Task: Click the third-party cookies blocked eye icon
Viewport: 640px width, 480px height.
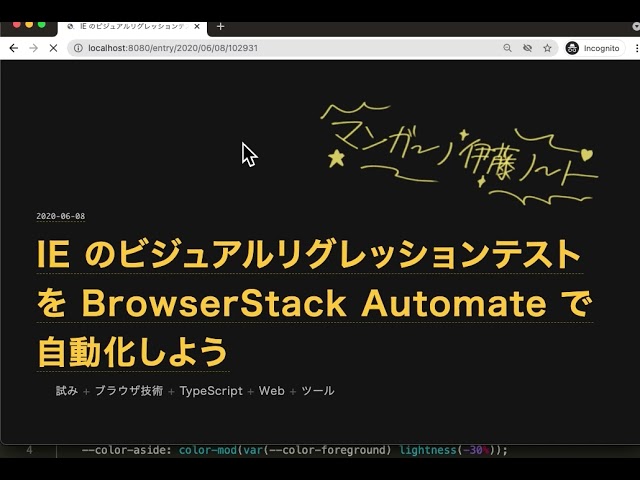Action: click(x=527, y=48)
